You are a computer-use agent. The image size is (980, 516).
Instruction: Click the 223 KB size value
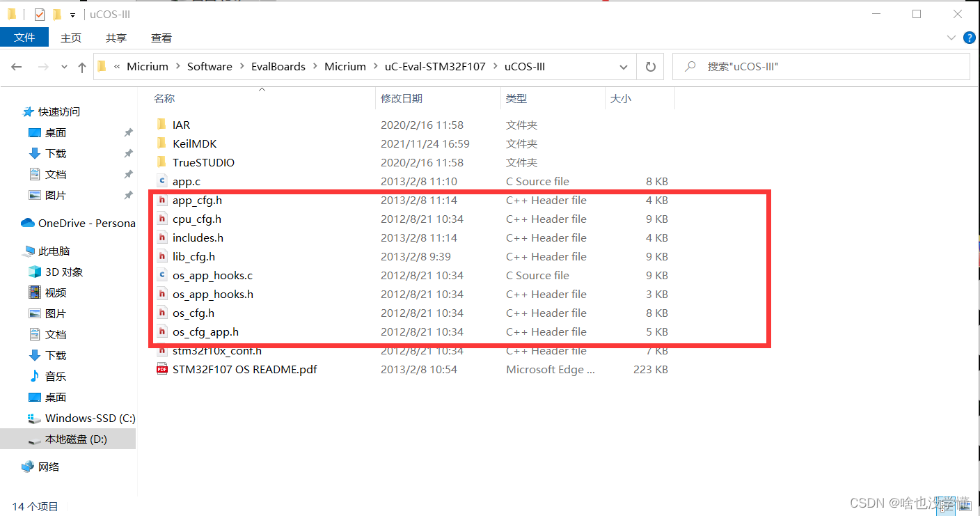click(651, 369)
